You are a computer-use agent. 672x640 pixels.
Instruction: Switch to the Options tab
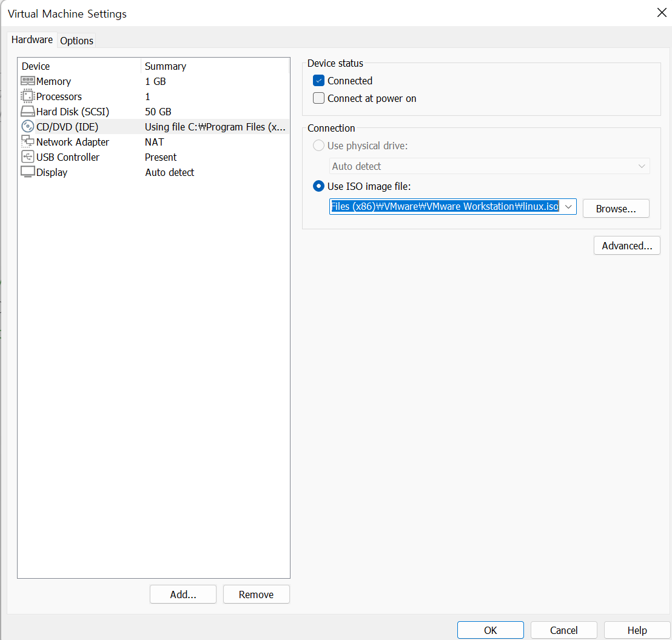point(76,41)
